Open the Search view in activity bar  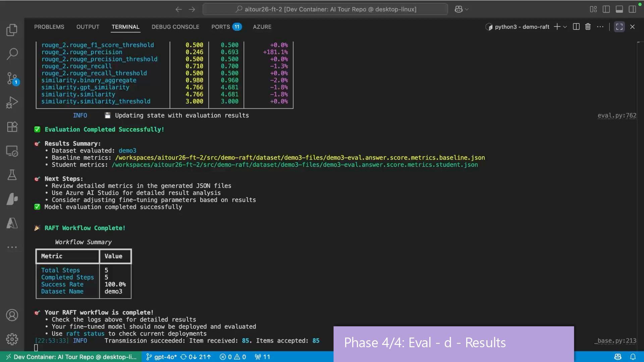(x=12, y=54)
